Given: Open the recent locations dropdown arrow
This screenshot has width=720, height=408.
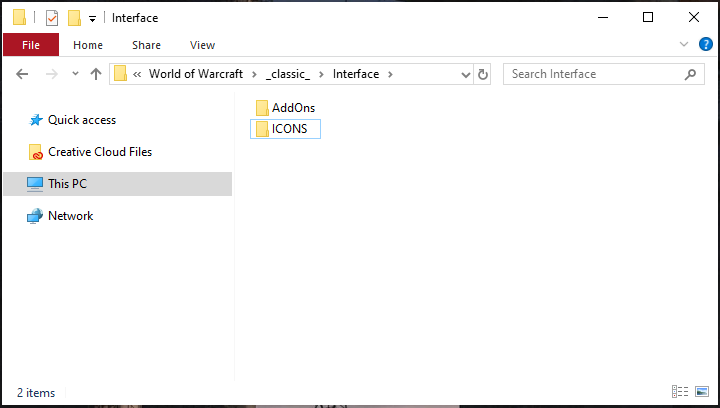Looking at the screenshot, I should [x=74, y=74].
